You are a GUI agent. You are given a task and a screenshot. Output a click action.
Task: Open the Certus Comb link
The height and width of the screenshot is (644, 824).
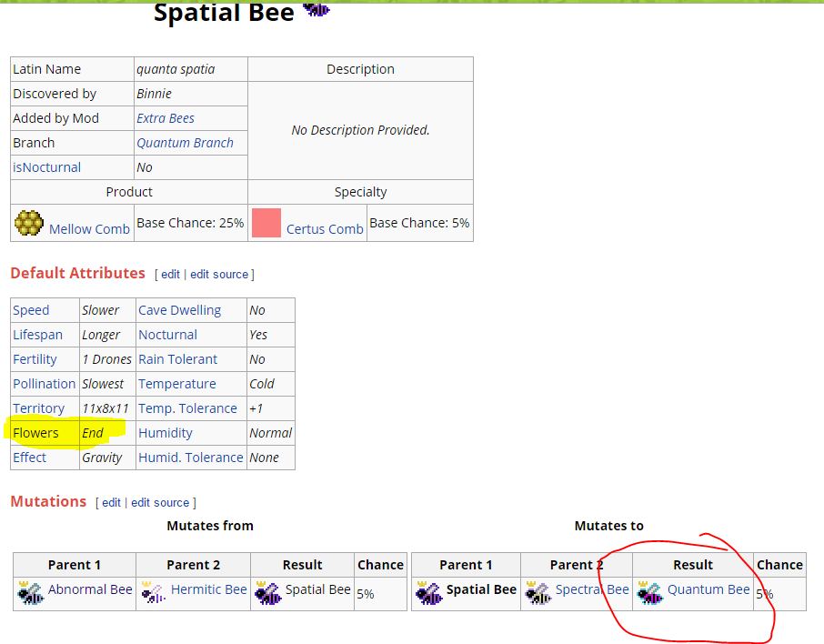[325, 229]
